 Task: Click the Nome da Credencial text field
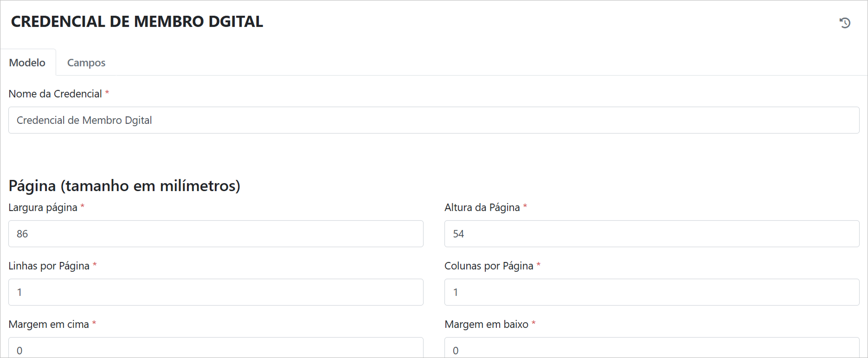tap(434, 120)
